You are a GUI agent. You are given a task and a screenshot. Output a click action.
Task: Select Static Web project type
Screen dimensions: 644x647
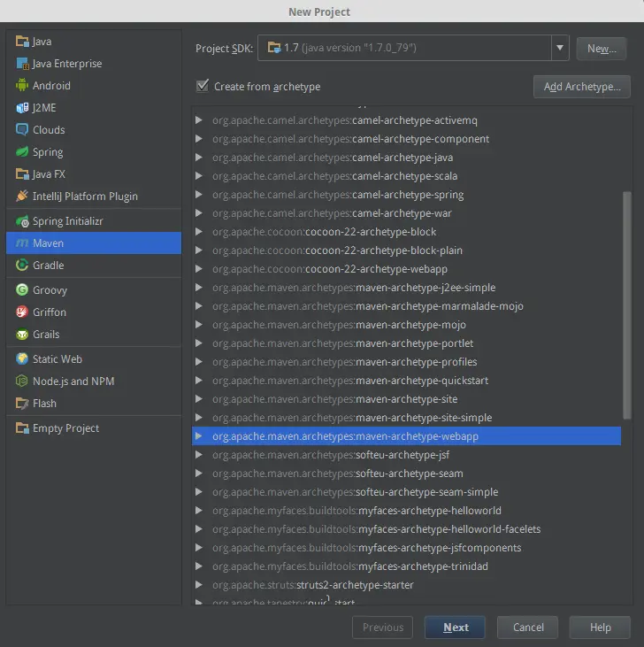click(94, 358)
